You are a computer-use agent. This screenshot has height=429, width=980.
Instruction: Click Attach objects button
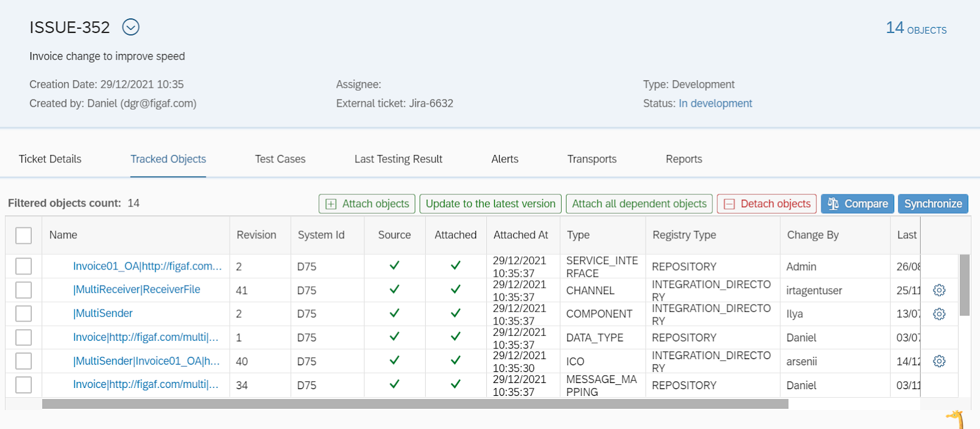[367, 203]
